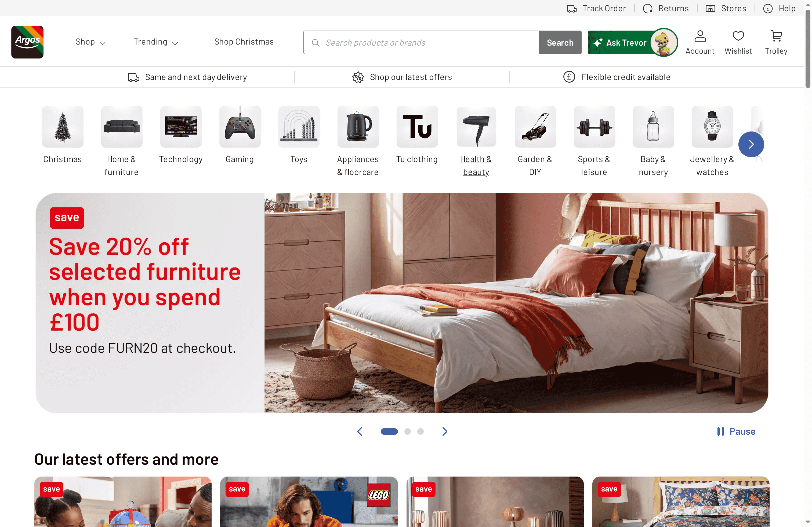Expand the Trending dropdown menu
Image resolution: width=812 pixels, height=527 pixels.
156,42
